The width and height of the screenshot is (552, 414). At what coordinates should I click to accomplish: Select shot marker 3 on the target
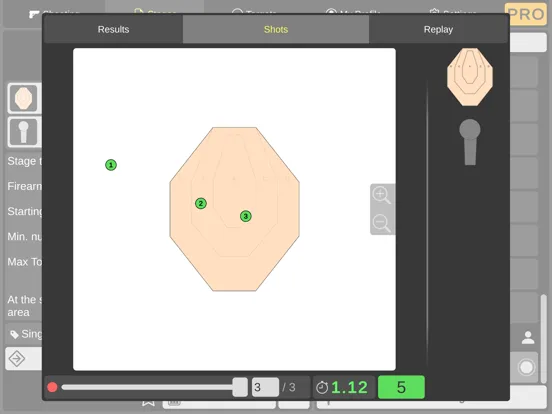[246, 216]
